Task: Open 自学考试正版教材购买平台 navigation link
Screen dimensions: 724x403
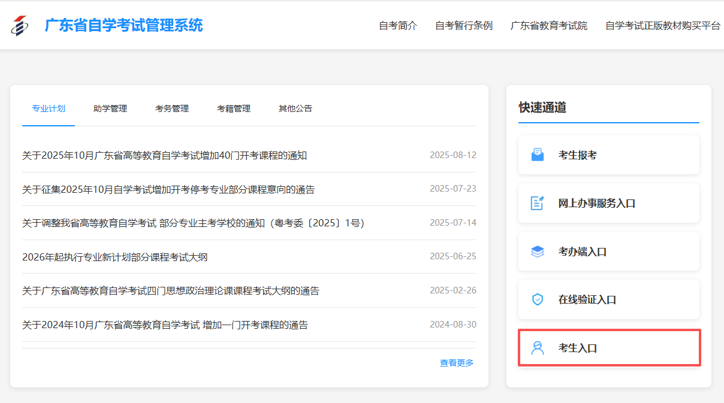Action: (662, 25)
